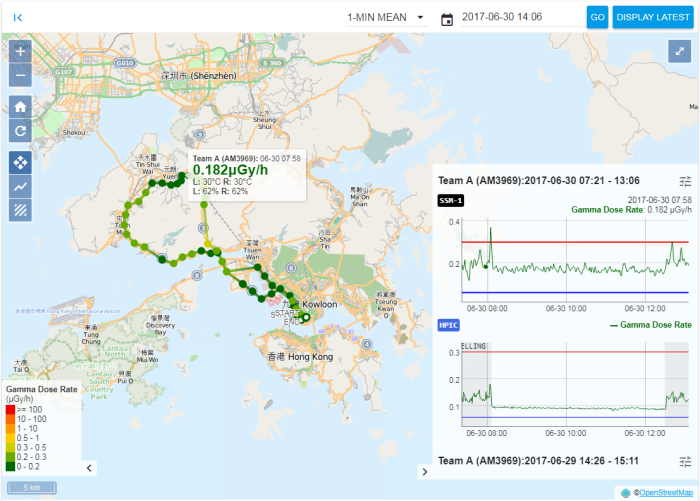Click the Team A 2017-06-29 14:26 - 15:11 title
Viewport: 700px width, 501px height.
538,461
